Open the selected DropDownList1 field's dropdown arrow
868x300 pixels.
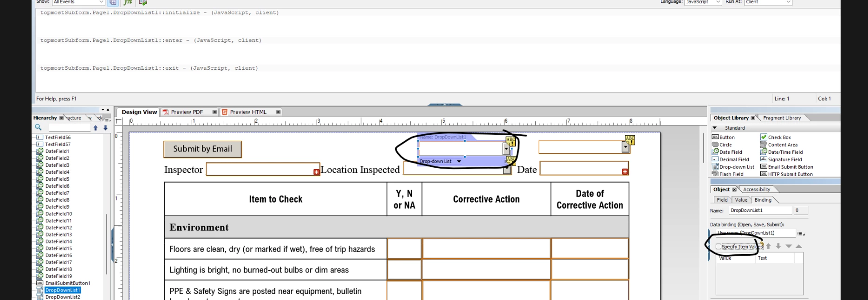506,149
